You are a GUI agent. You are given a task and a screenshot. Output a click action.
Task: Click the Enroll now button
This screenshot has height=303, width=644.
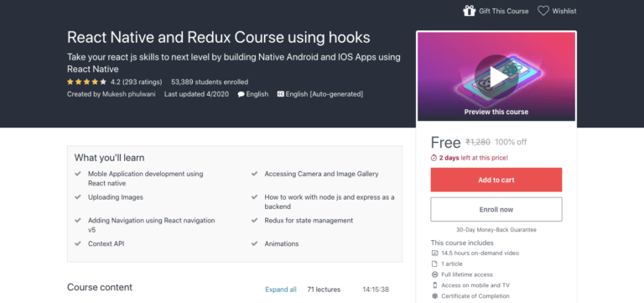496,209
